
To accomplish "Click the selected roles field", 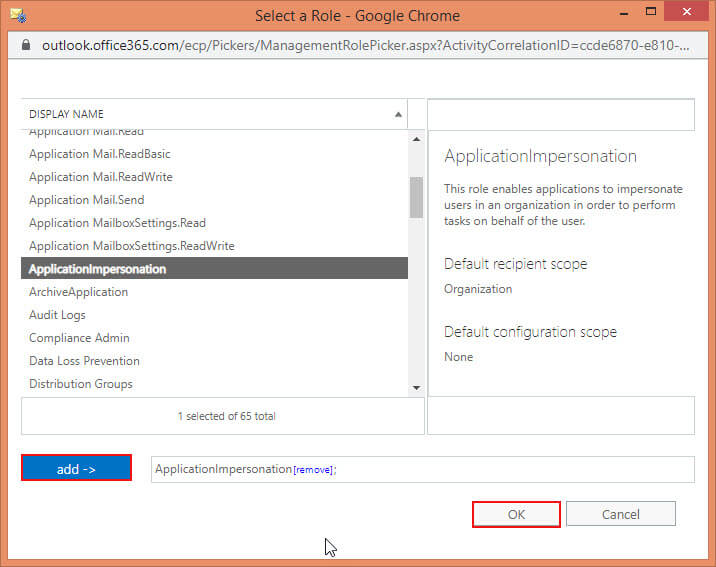I will tap(423, 469).
